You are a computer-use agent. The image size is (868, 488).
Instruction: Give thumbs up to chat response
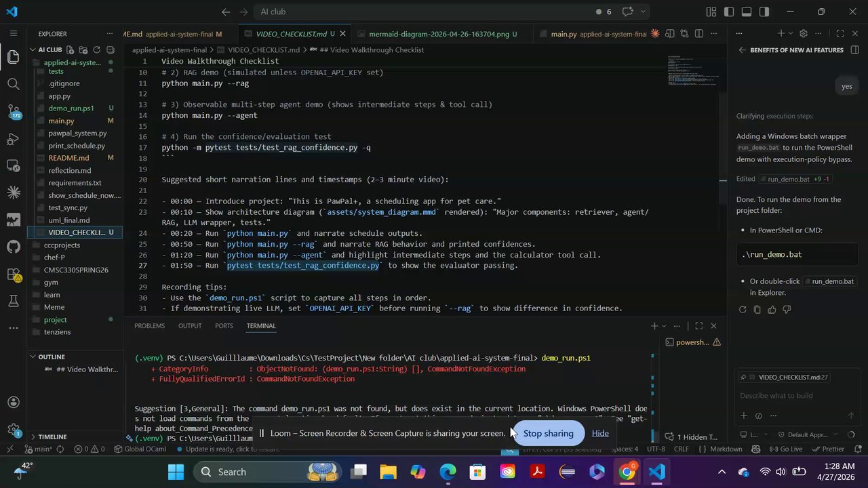(x=772, y=310)
